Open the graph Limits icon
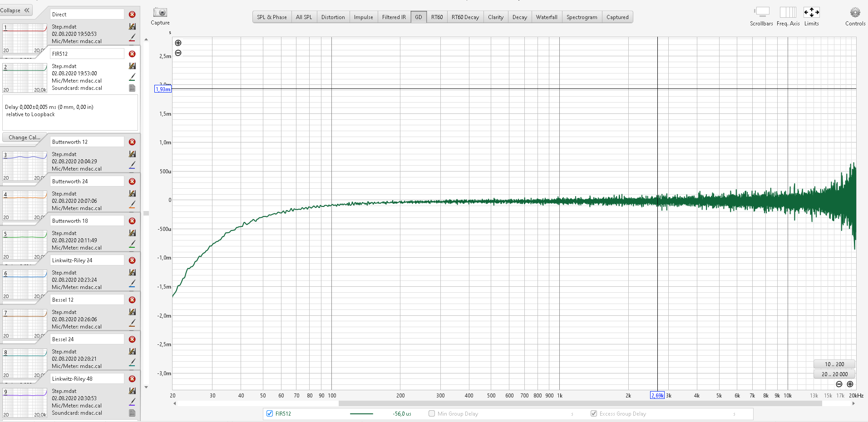868x422 pixels. pyautogui.click(x=811, y=13)
